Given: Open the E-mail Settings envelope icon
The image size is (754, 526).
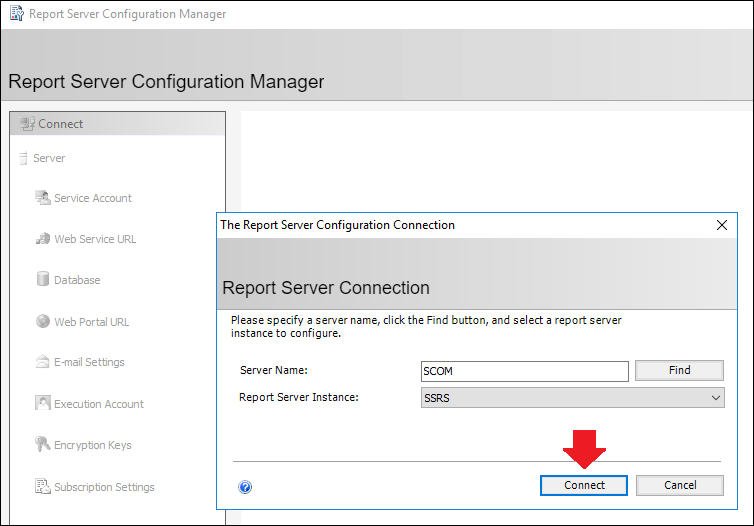Looking at the screenshot, I should (x=43, y=362).
